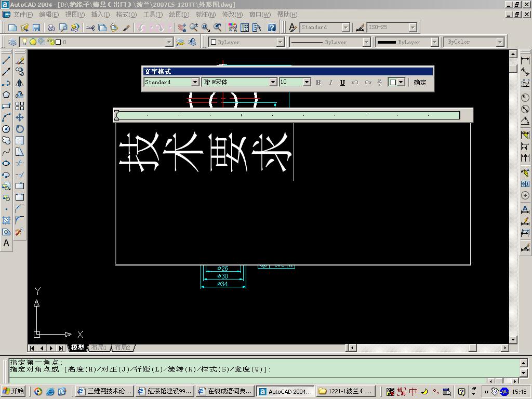Switch to 三维网技术论 taskbar window
The width and height of the screenshot is (532, 399).
tap(104, 391)
